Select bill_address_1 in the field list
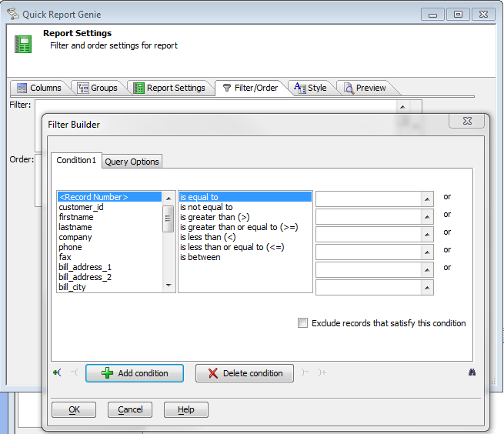Image resolution: width=504 pixels, height=434 pixels. 109,267
